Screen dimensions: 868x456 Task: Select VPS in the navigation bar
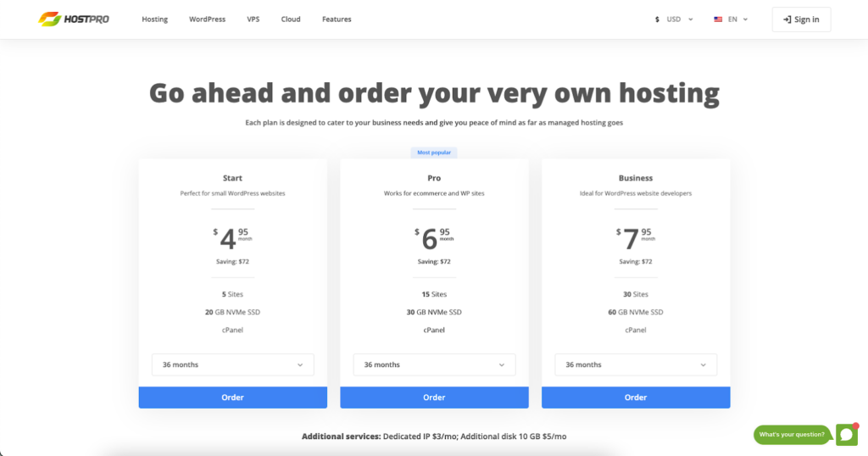click(x=253, y=19)
